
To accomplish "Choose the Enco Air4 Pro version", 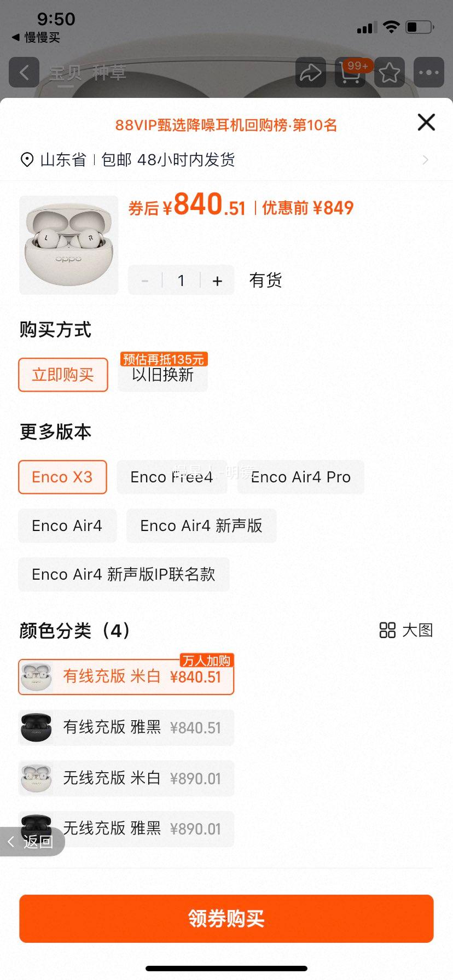I will [300, 477].
